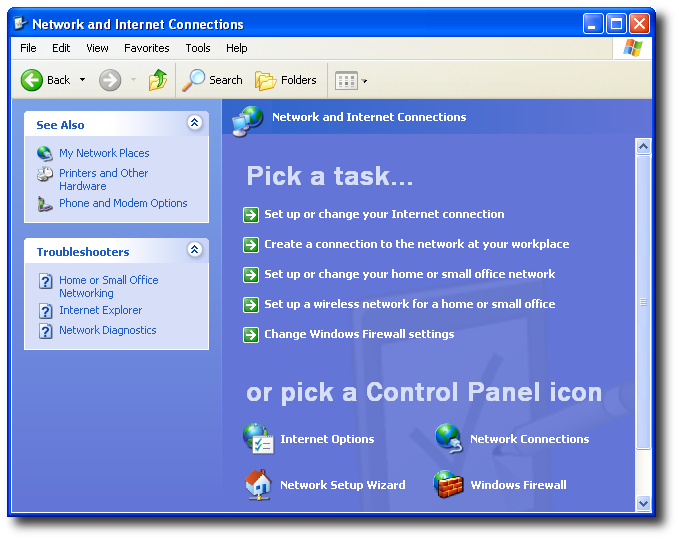Viewport: 679px width, 540px height.
Task: Open the Favorites menu
Action: click(x=146, y=48)
